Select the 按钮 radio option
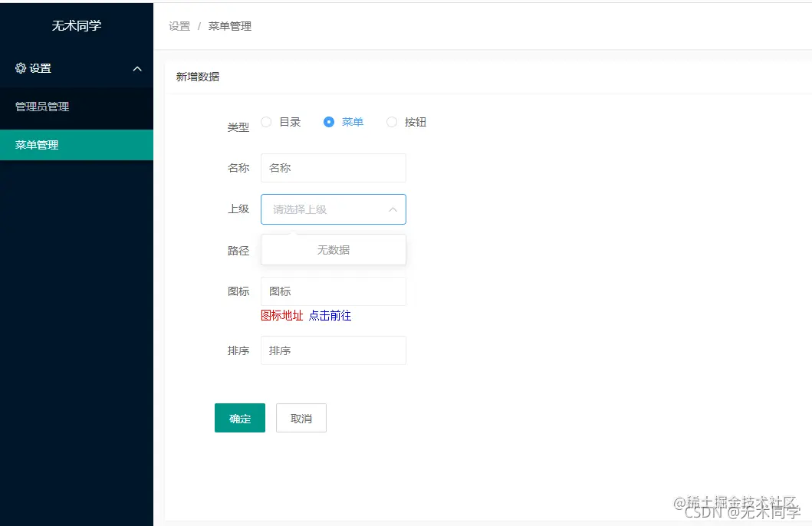Viewport: 812px width, 526px height. 392,121
